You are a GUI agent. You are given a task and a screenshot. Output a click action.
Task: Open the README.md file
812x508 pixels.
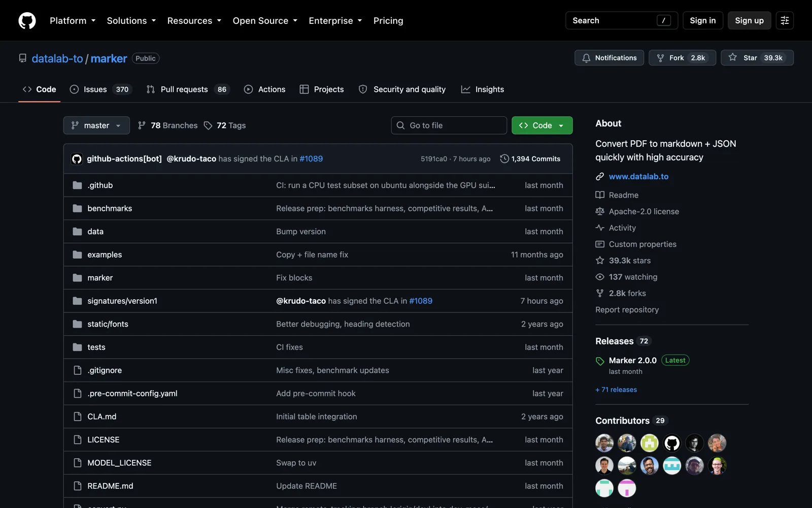click(x=110, y=486)
